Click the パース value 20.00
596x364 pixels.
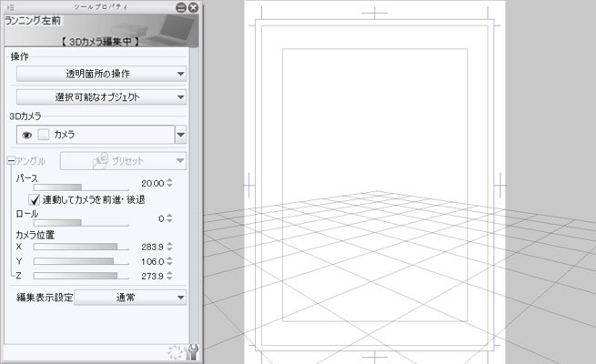153,184
